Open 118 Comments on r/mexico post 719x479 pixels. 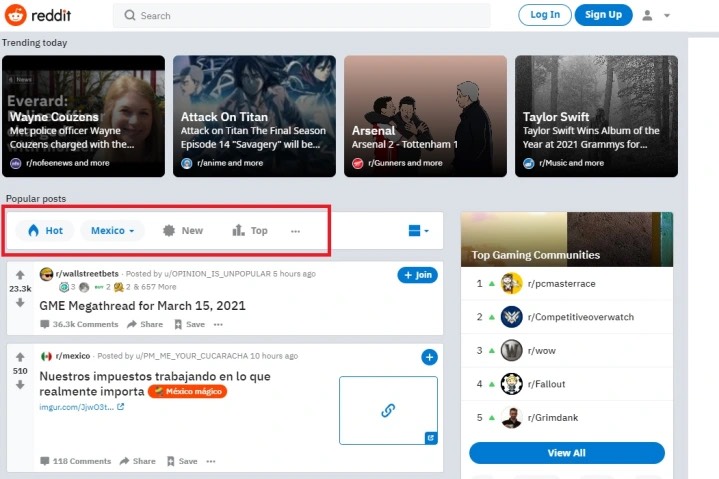(76, 461)
